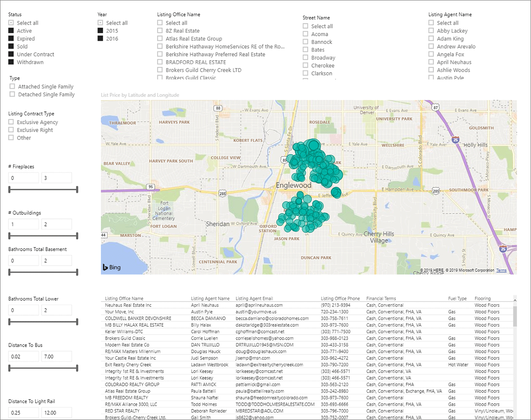The image size is (531, 420).
Task: Sort by Listing Agent Email column header
Action: tap(254, 298)
